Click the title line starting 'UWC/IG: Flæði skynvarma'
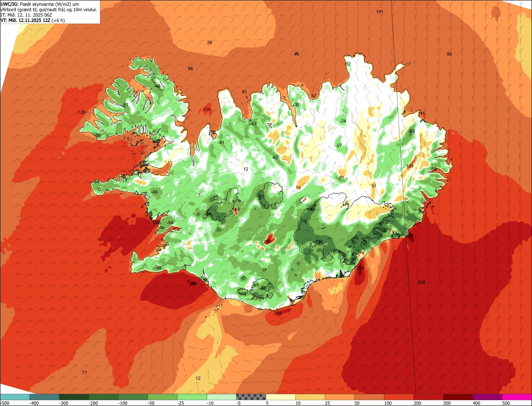Screen dimensions: 532x406 pos(40,4)
